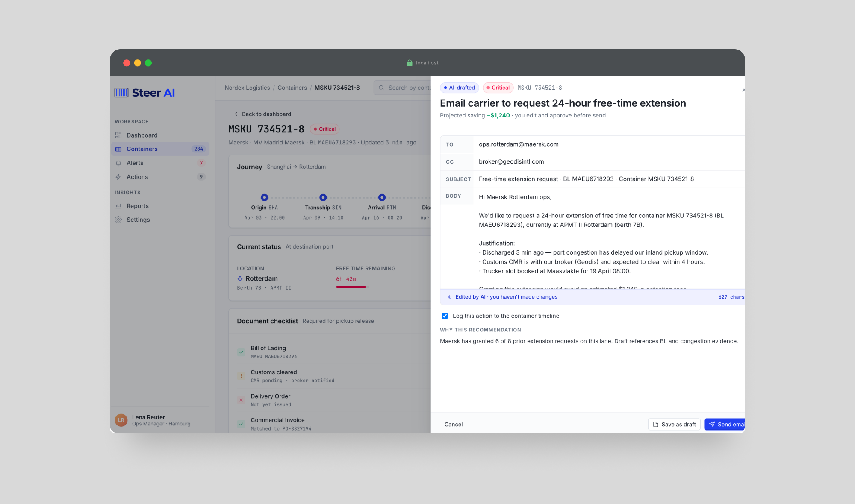Click the Commercial Invoice check icon

[241, 424]
